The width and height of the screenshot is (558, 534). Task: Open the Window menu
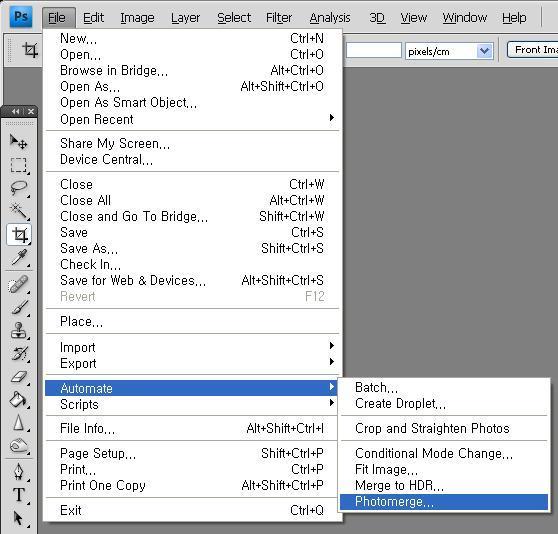(x=465, y=17)
